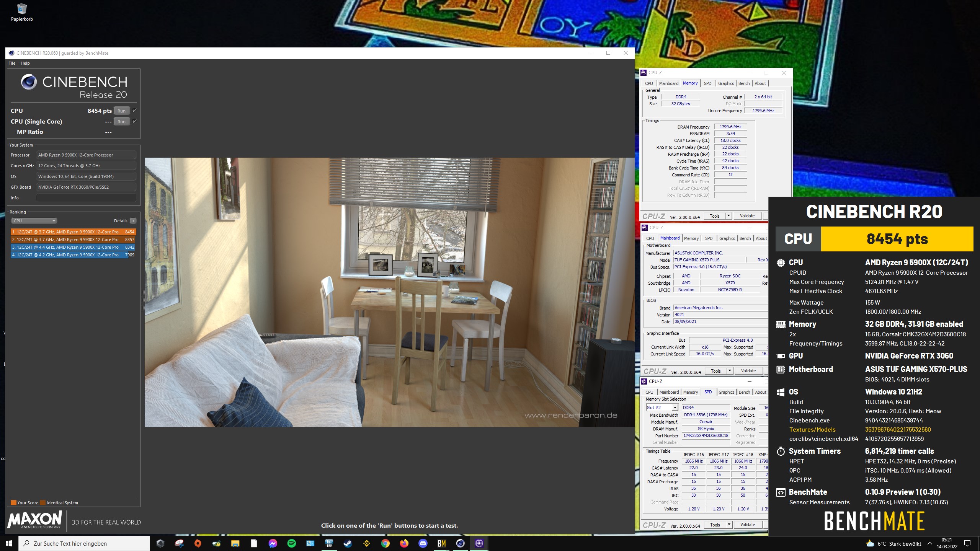980x551 pixels.
Task: Select ranking row 2 with score 8357
Action: click(73, 240)
